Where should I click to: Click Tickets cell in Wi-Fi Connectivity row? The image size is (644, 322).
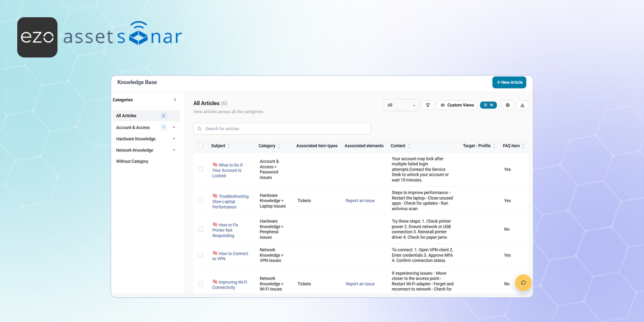click(304, 284)
